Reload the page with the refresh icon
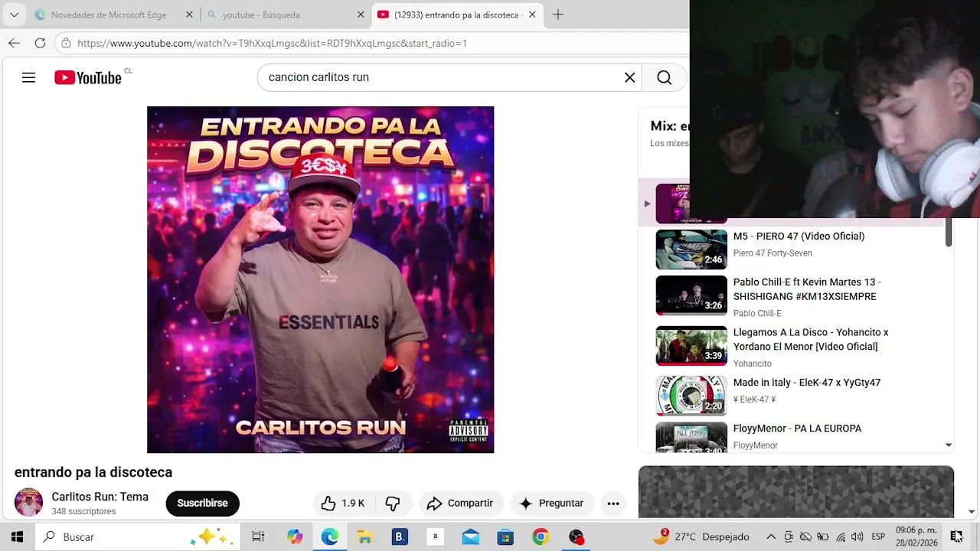 pyautogui.click(x=40, y=43)
